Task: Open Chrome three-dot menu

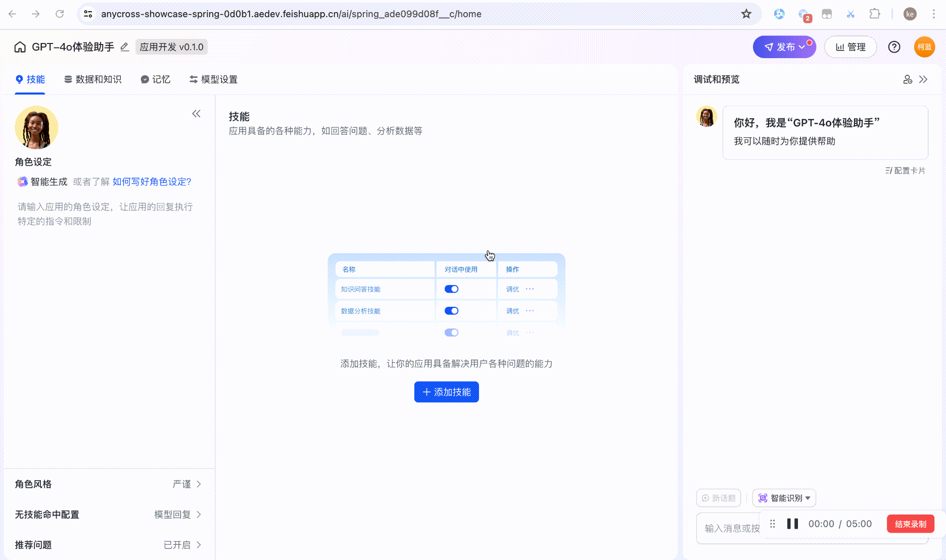Action: coord(933,14)
